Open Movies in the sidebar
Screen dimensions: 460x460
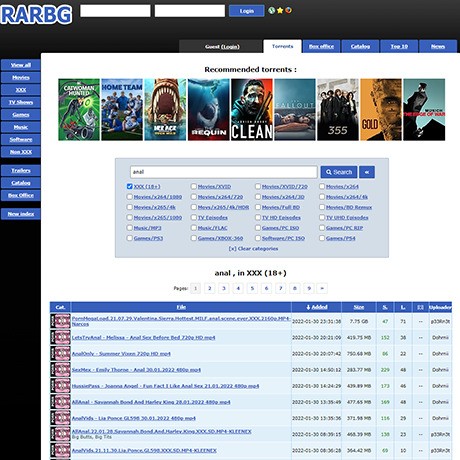point(21,77)
